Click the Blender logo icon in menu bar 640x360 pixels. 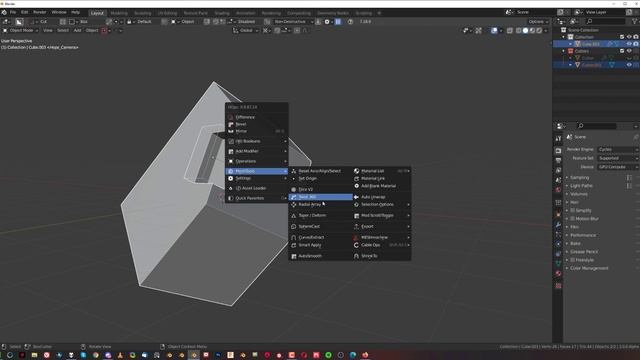point(4,12)
